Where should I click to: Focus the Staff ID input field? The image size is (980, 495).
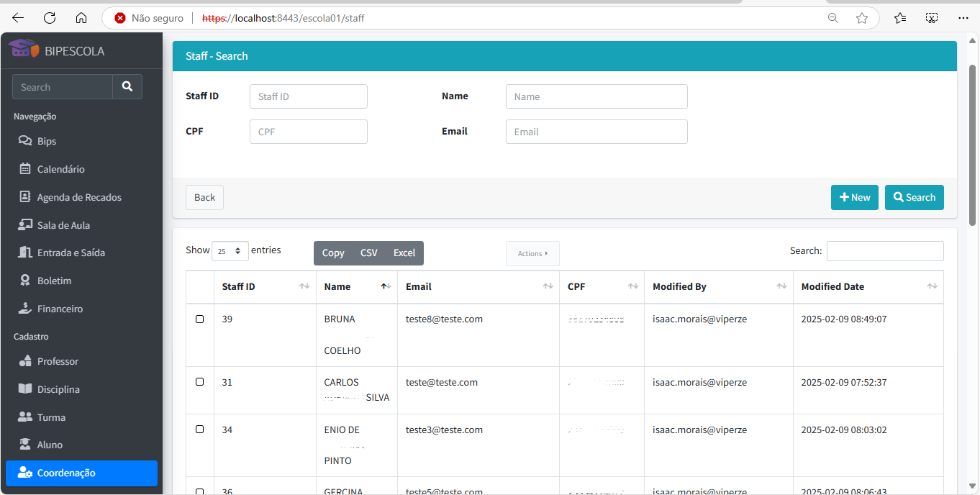point(308,96)
